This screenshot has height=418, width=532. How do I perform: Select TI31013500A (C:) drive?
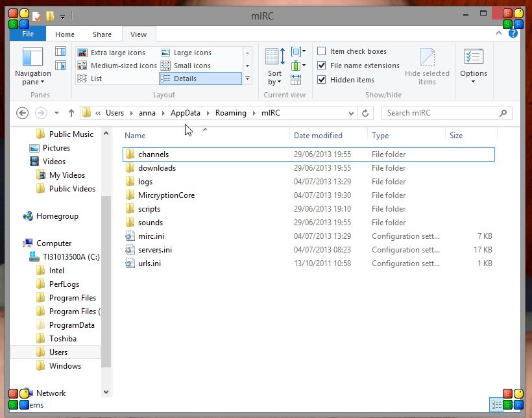(64, 257)
